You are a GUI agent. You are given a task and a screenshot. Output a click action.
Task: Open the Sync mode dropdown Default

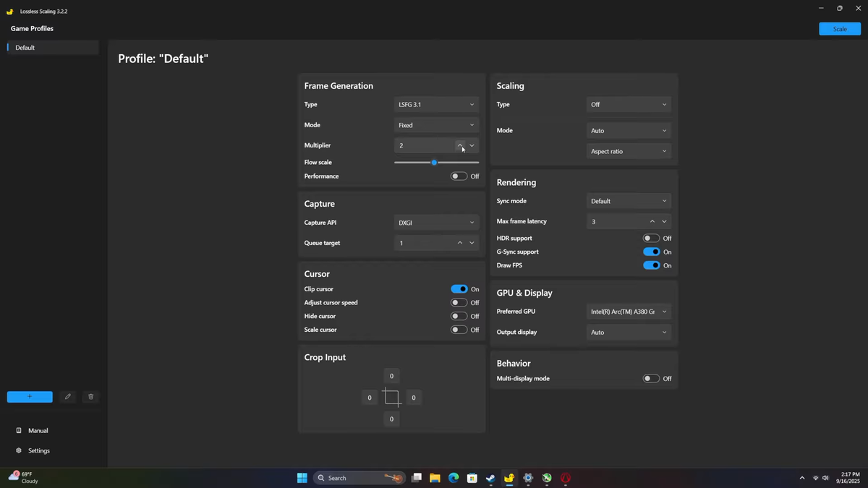coord(629,201)
